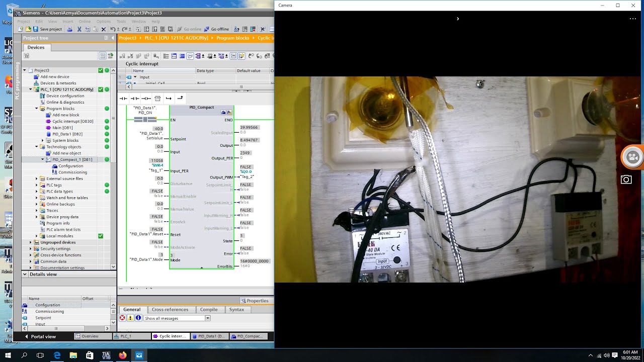
Task: Collapse the PLC_1 device node
Action: click(x=31, y=89)
